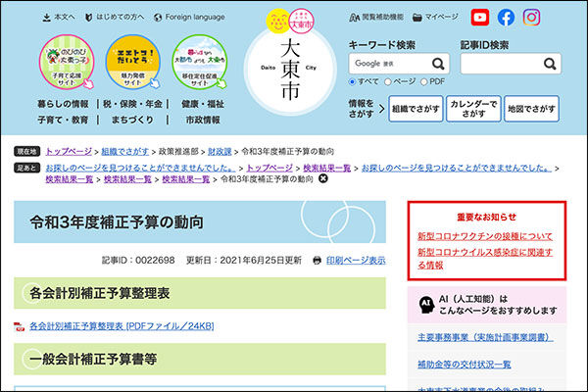Image resolution: width=588 pixels, height=392 pixels.
Task: Open the 子育て・教育 menu
Action: 63,120
